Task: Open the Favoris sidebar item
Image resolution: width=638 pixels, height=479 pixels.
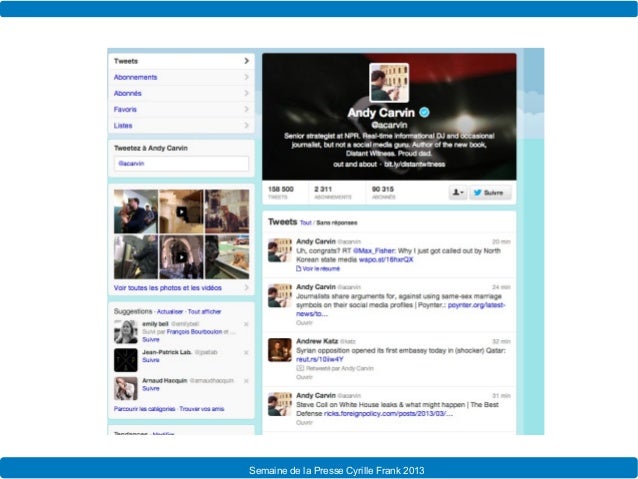Action: 181,109
